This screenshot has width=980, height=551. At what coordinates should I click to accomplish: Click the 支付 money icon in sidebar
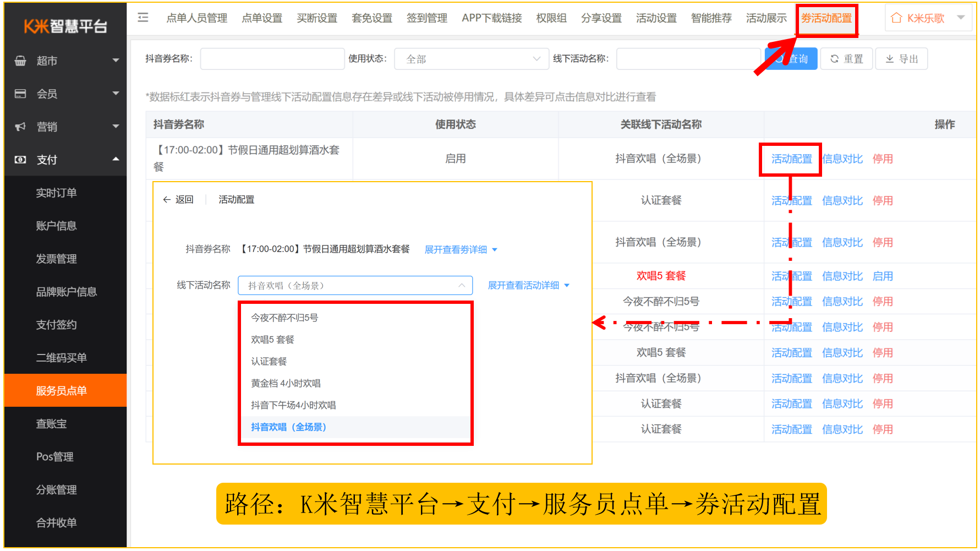[x=20, y=160]
